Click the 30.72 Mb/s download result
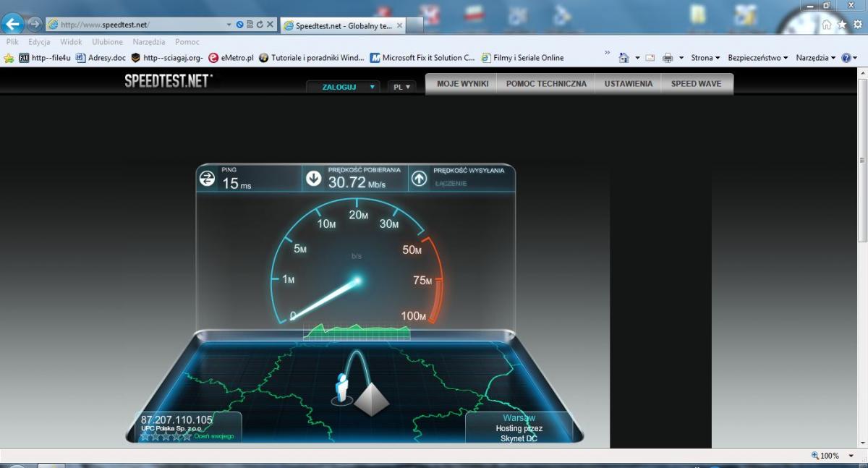Screen dimensions: 868x468 coord(357,182)
